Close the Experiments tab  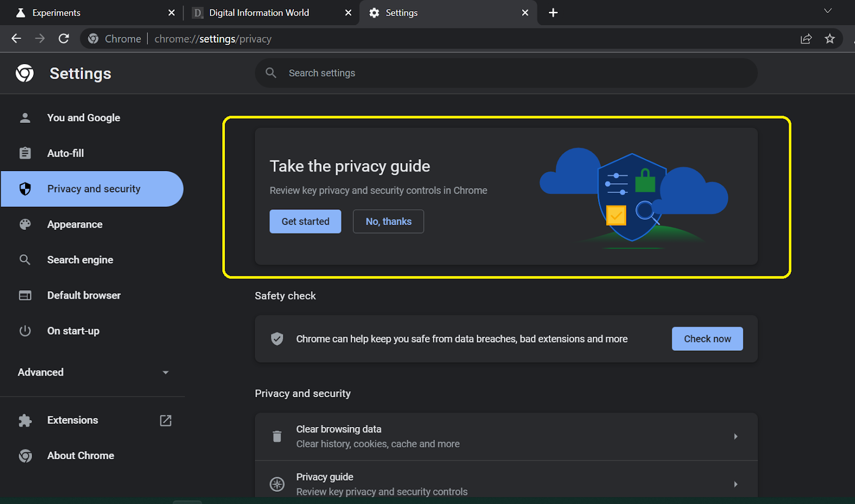coord(172,12)
